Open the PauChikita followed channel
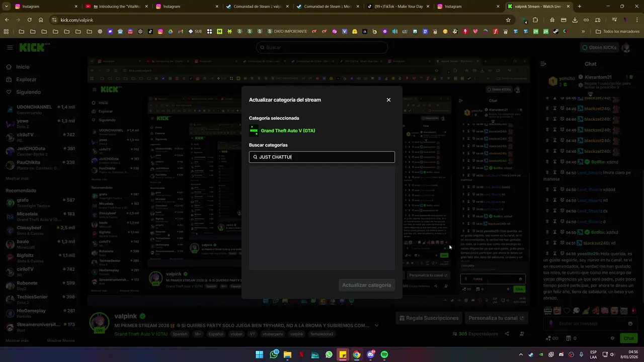Image resolution: width=644 pixels, height=362 pixels. (x=40, y=164)
